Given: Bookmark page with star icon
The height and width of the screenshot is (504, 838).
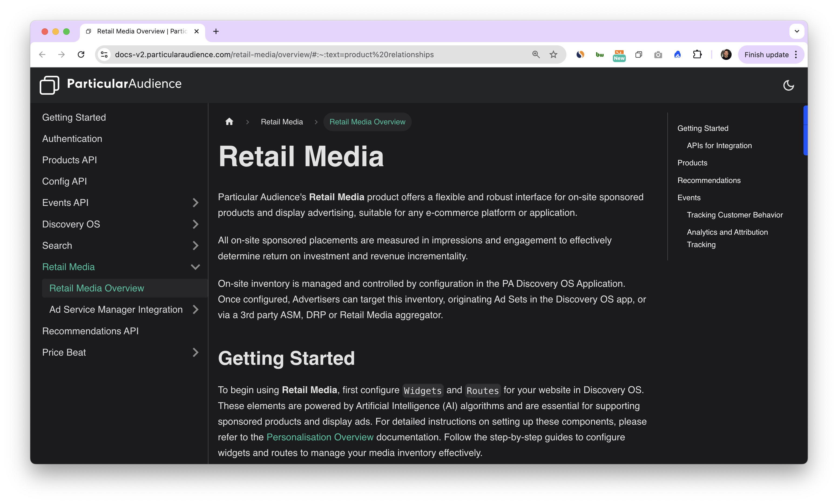Looking at the screenshot, I should 553,55.
